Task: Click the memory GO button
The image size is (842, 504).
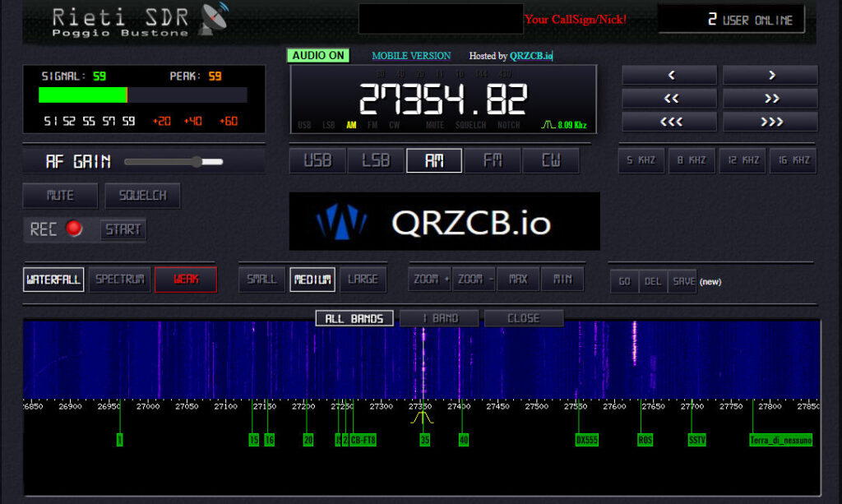Action: (624, 281)
